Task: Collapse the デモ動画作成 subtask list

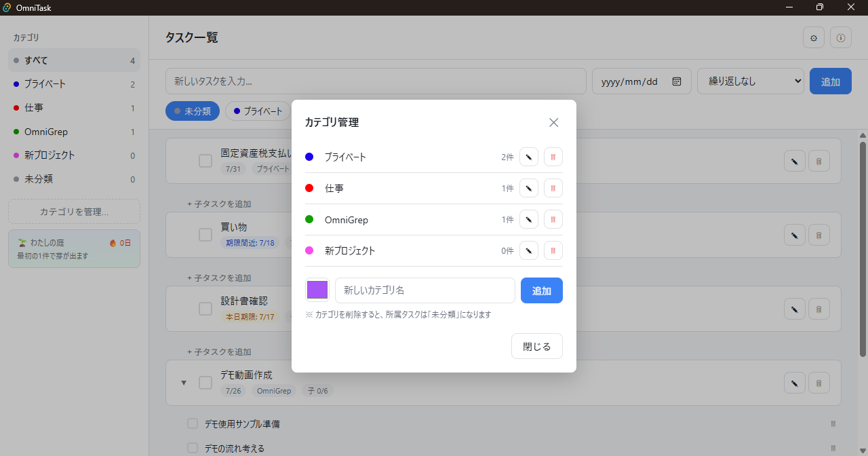Action: (x=183, y=383)
